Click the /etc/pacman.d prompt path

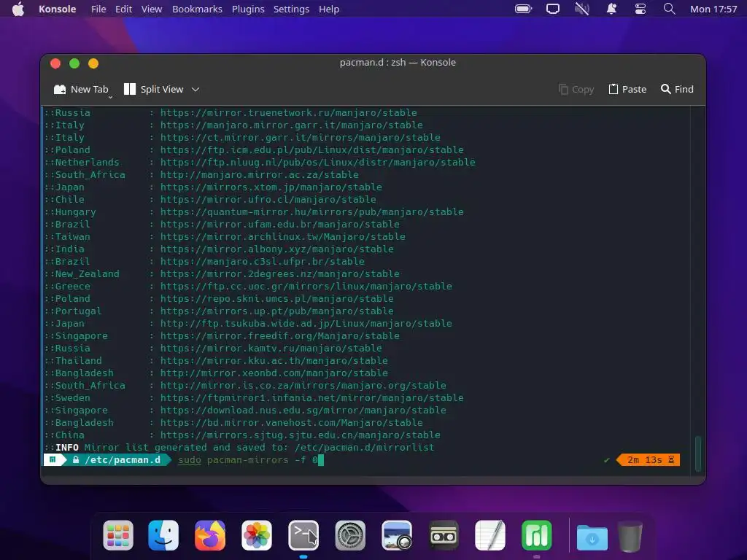[x=123, y=460]
